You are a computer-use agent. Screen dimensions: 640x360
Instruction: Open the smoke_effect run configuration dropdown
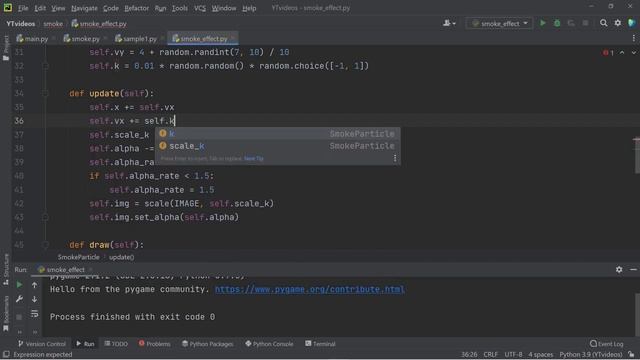coord(500,23)
